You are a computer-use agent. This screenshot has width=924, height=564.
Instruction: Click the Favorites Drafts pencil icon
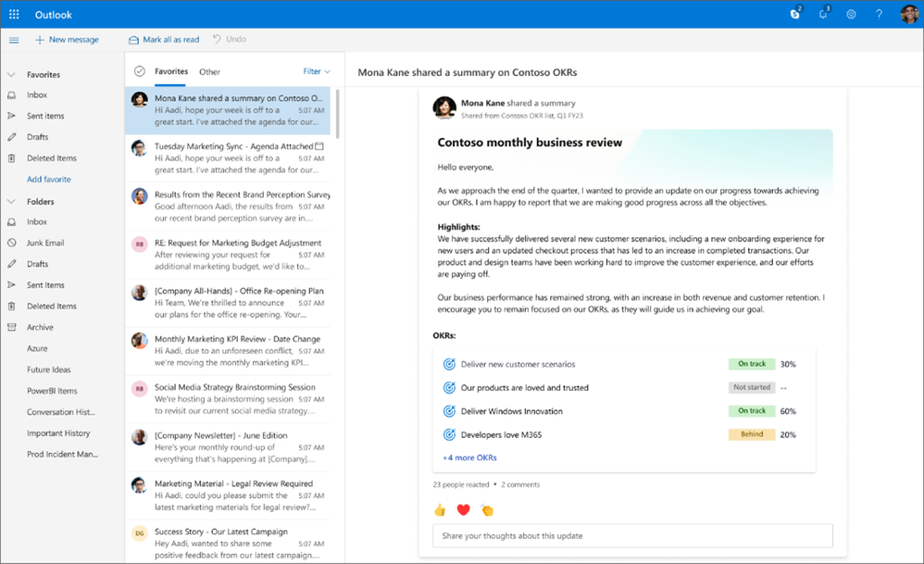11,137
